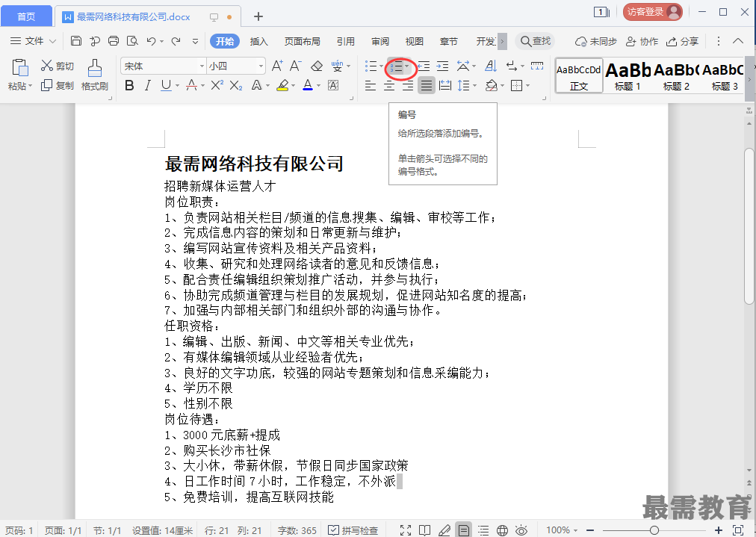Select the Format Painter (格式刷) tool

(x=94, y=75)
